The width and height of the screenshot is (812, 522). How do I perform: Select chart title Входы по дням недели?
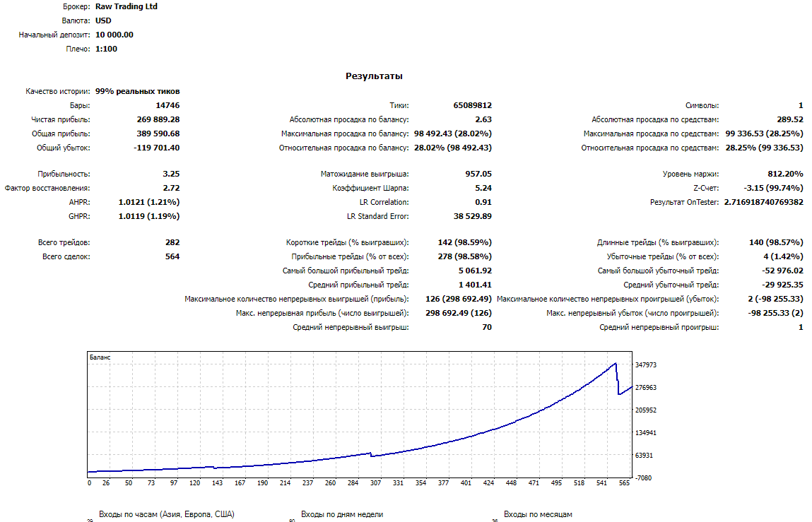pos(342,514)
